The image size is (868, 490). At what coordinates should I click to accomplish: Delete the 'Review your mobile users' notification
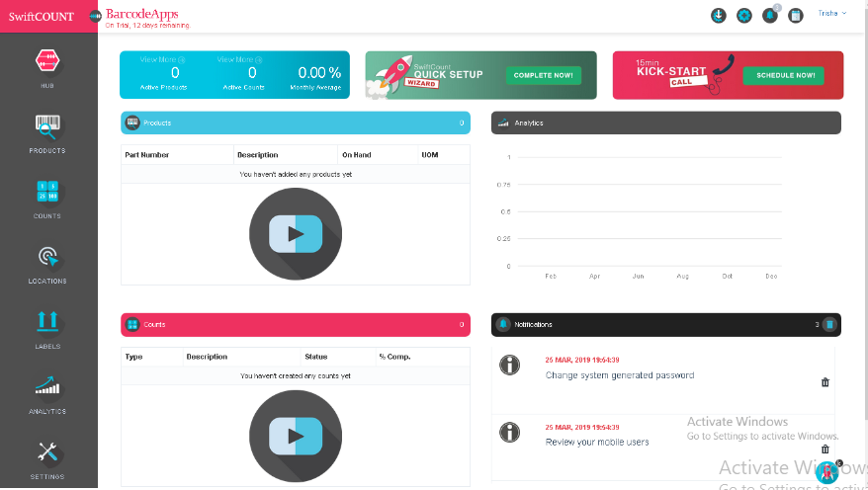tap(825, 449)
